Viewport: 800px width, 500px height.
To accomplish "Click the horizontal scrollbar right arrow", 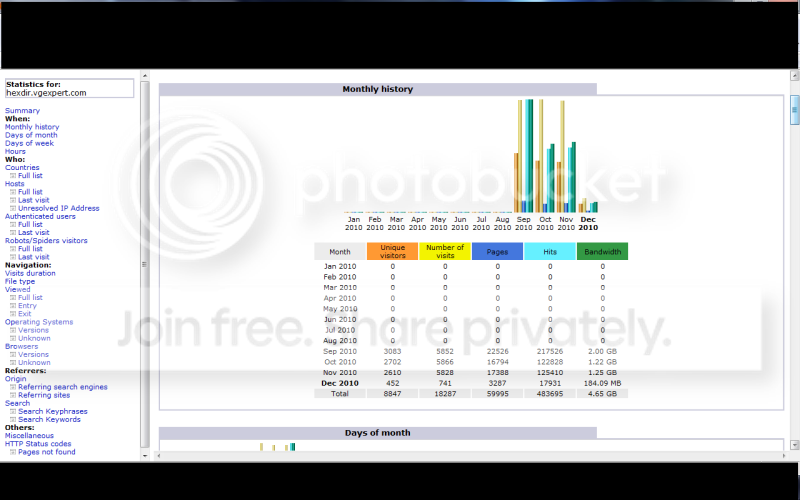I will [x=784, y=456].
